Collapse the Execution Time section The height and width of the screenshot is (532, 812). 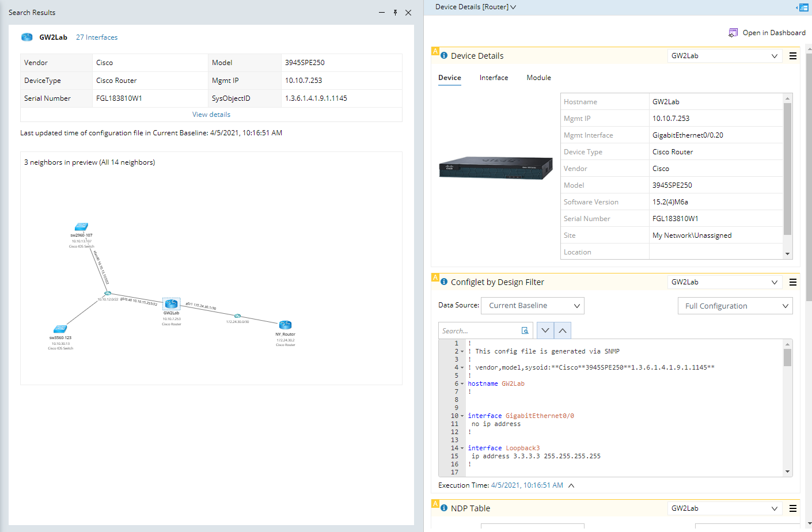570,485
